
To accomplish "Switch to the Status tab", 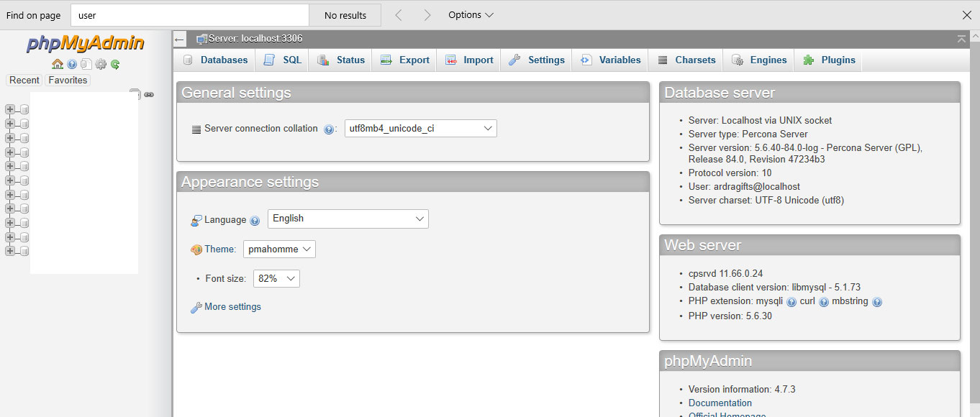I will click(340, 60).
